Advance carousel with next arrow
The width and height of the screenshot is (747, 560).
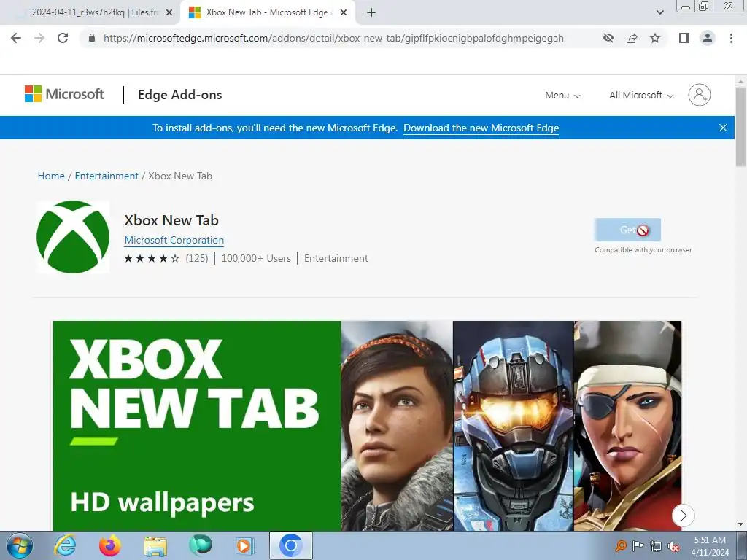683,516
